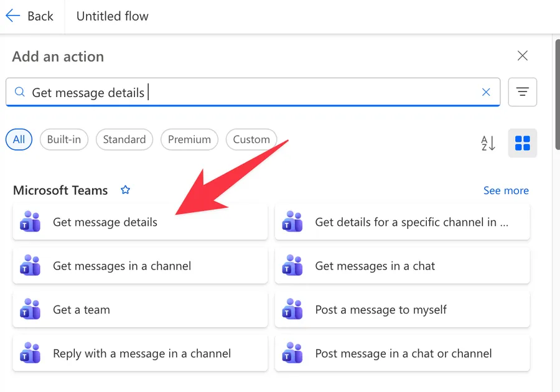Click Teams icon beside Get message details
Screen dimensions: 560x392
click(x=30, y=222)
